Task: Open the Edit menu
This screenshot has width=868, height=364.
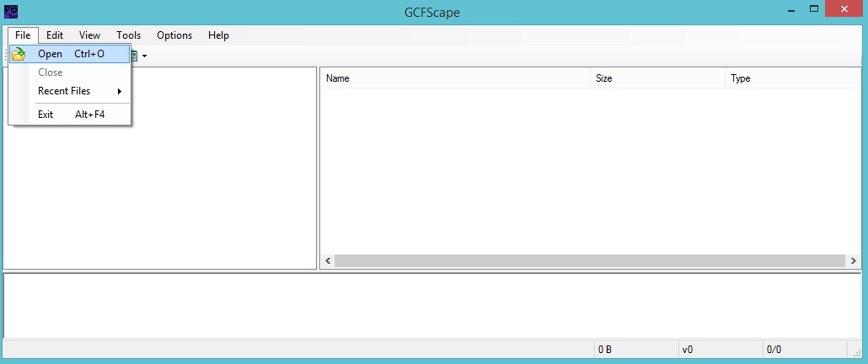Action: (x=55, y=35)
